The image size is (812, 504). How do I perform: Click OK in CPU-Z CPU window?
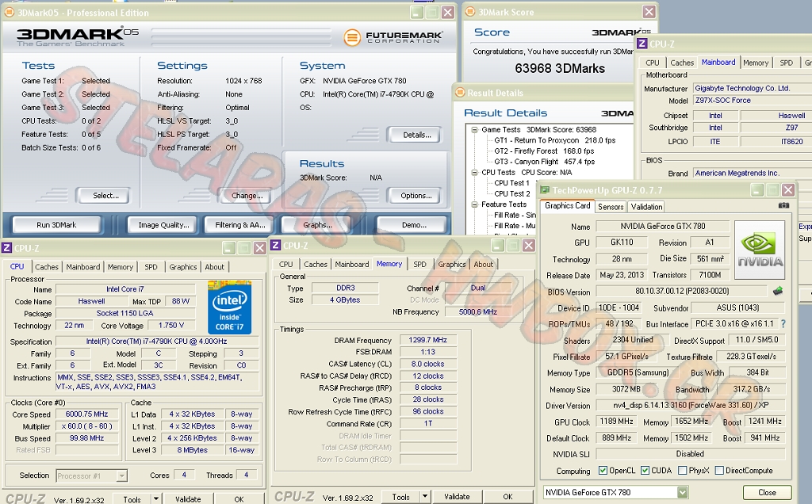point(239,498)
